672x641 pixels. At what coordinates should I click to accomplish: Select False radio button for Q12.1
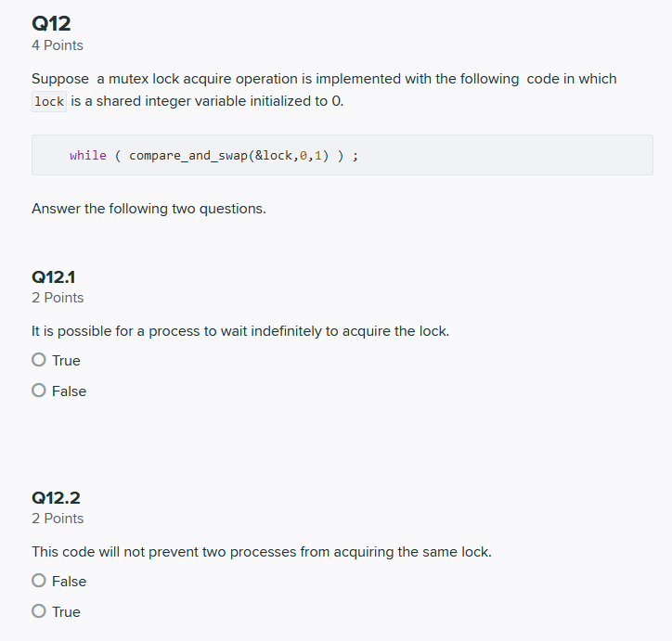point(39,391)
